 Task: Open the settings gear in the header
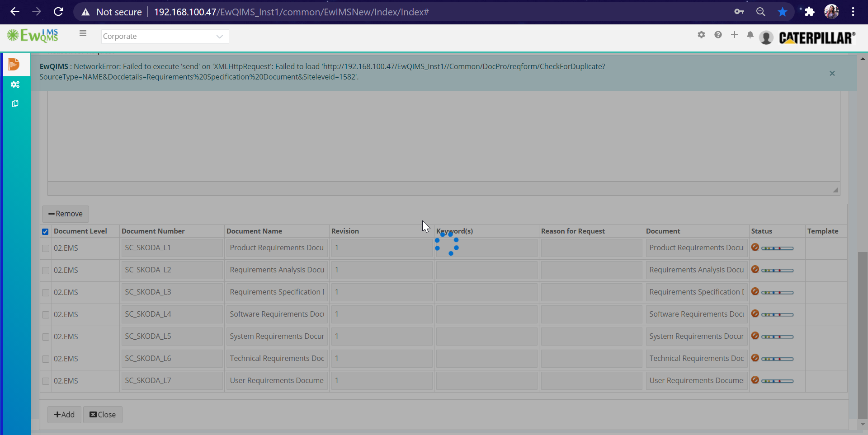(x=701, y=35)
